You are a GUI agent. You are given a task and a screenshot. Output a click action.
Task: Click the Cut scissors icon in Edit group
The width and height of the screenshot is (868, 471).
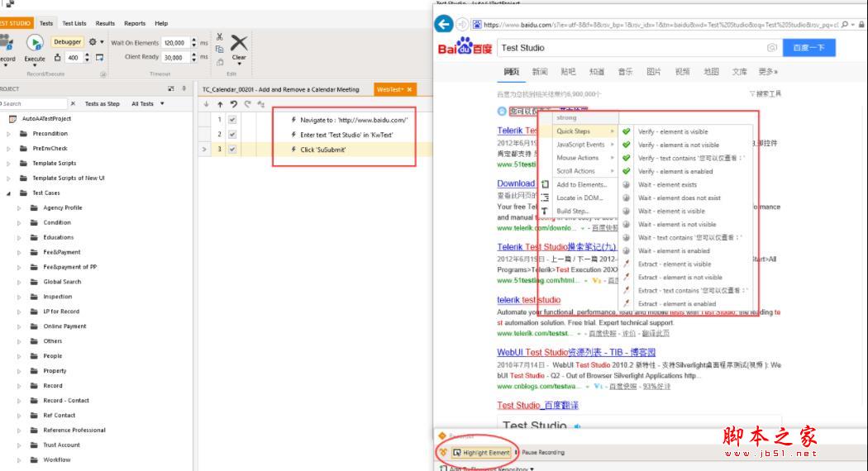[219, 37]
